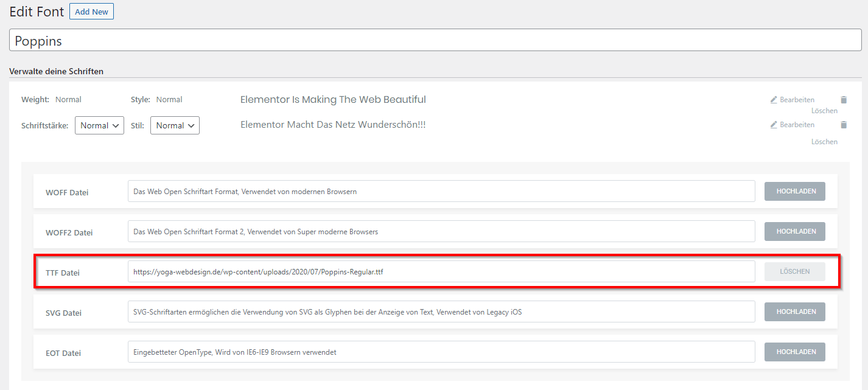Expand the Stil dropdown
868x390 pixels.
(x=175, y=125)
